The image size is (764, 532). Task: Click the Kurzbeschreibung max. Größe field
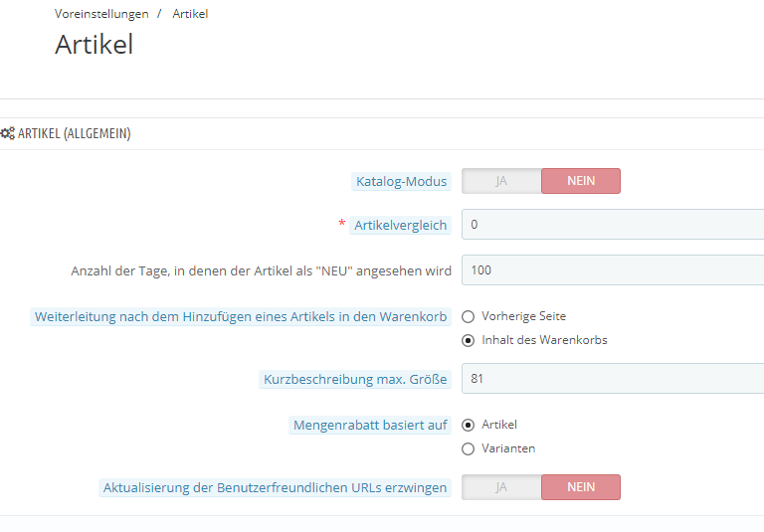click(x=613, y=379)
